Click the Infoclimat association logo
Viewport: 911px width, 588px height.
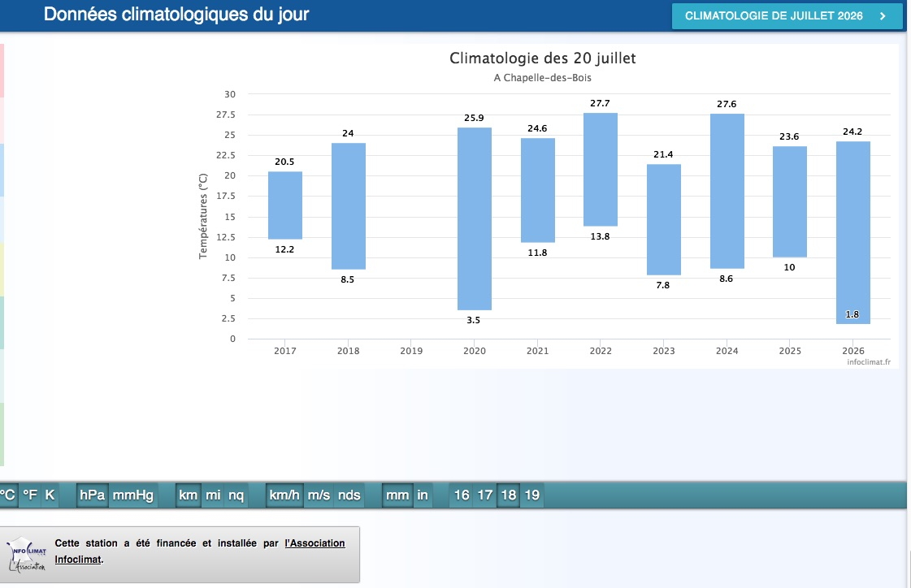click(27, 555)
